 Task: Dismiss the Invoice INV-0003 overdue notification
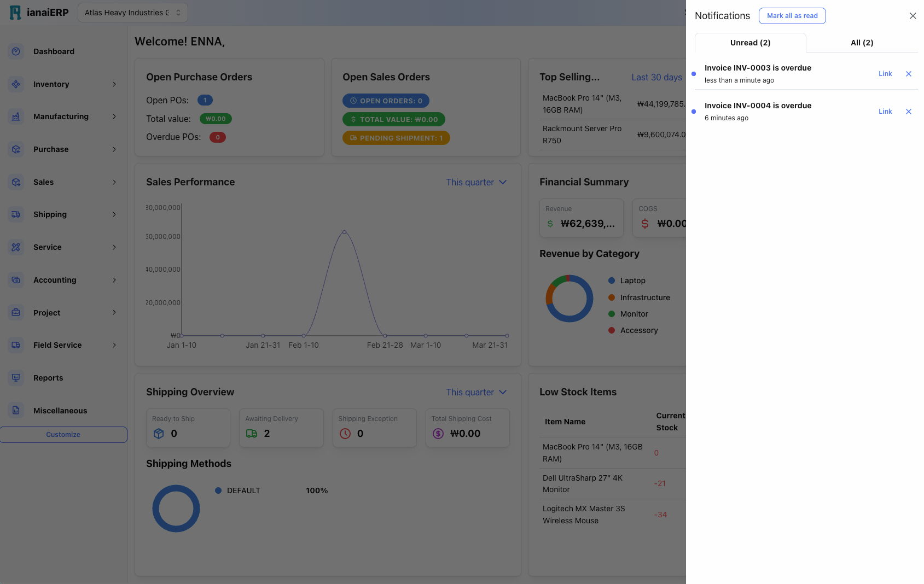coord(909,74)
